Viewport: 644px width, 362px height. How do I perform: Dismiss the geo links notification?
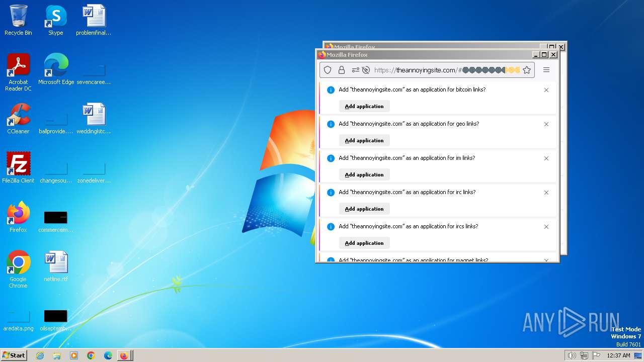[x=546, y=124]
